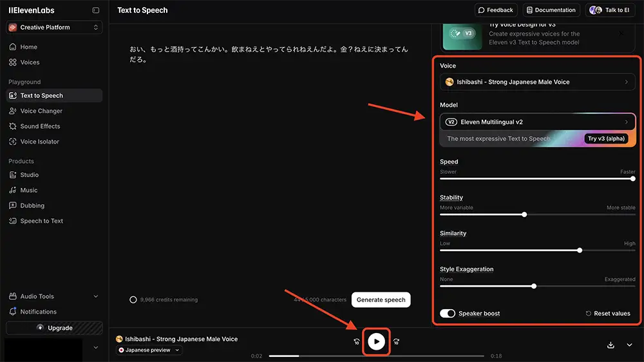
Task: Rewind 10 seconds icon
Action: 357,341
